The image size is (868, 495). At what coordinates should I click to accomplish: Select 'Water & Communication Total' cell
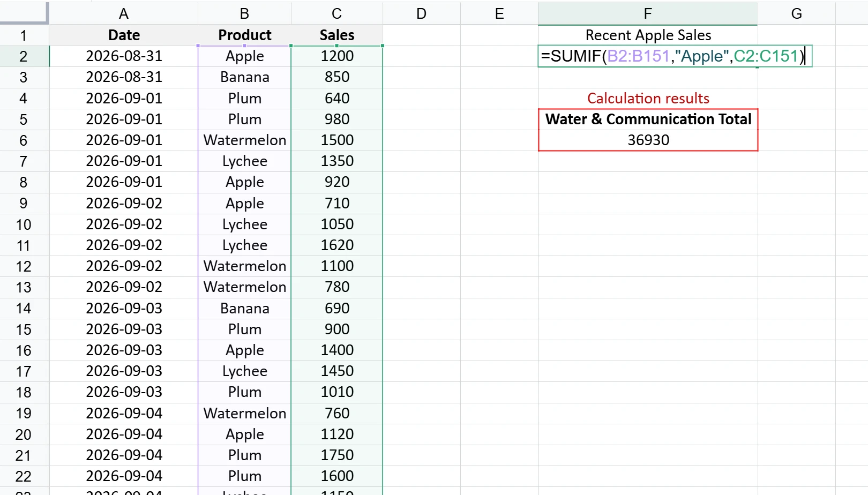[648, 119]
